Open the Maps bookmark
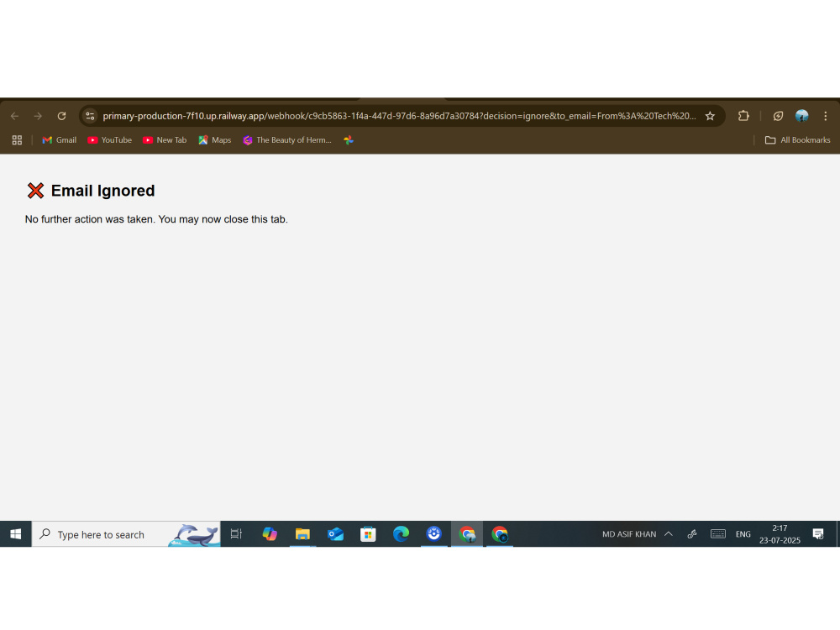The image size is (840, 630). click(x=215, y=139)
